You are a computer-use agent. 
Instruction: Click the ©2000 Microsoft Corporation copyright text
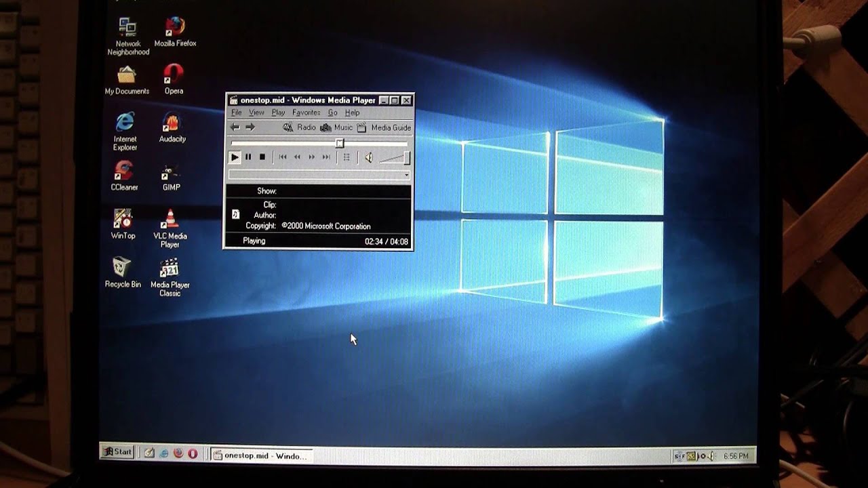point(326,226)
